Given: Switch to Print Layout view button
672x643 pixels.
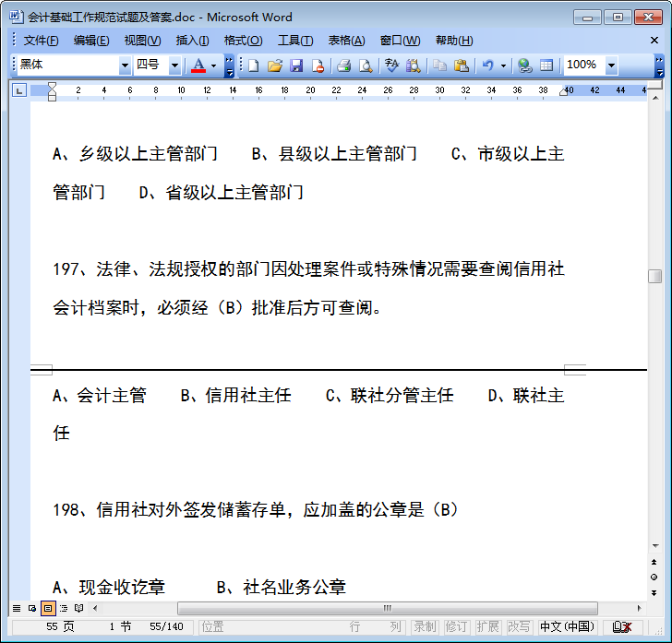Looking at the screenshot, I should pos(48,608).
